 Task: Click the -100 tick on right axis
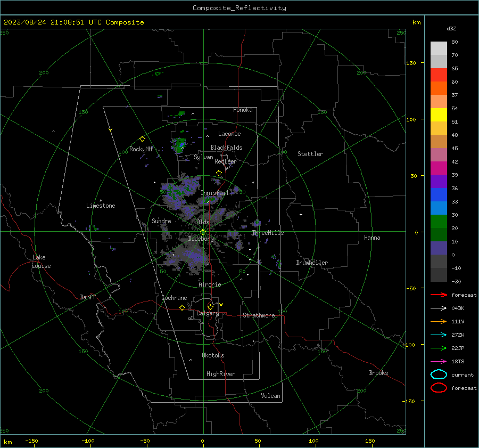coord(408,345)
